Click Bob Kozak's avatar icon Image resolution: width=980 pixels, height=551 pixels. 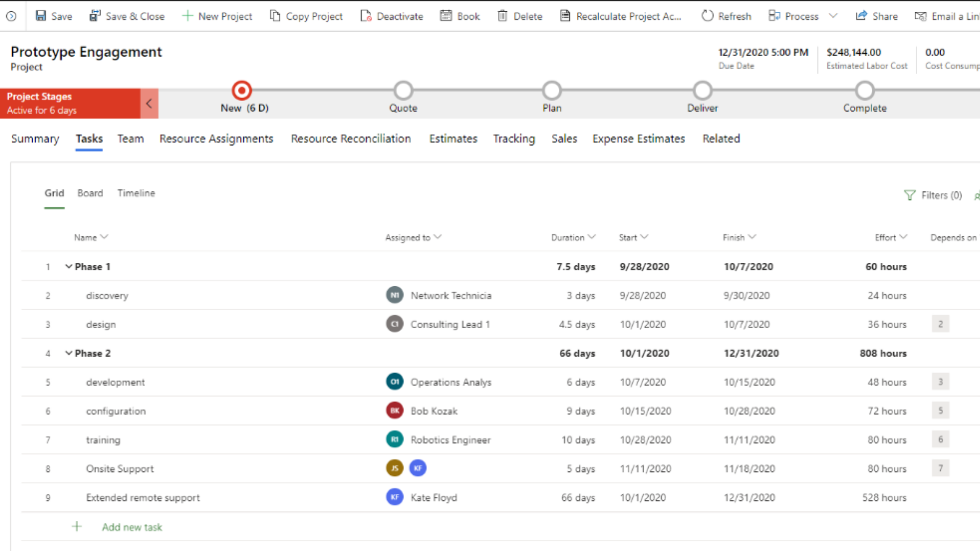[x=395, y=411]
